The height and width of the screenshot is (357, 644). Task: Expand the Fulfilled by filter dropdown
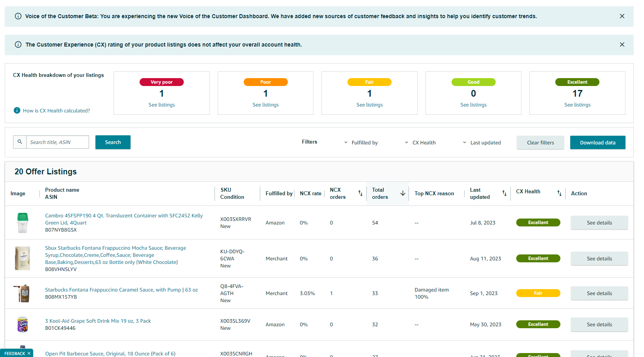pyautogui.click(x=361, y=142)
